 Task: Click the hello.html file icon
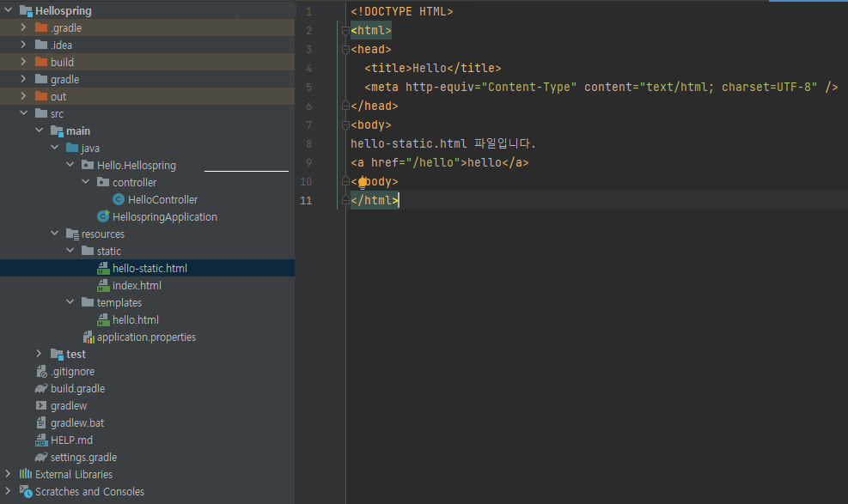(x=103, y=319)
